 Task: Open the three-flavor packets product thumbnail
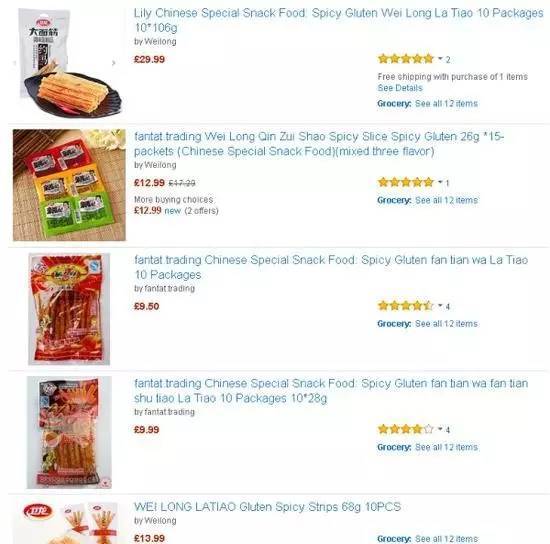(x=69, y=185)
